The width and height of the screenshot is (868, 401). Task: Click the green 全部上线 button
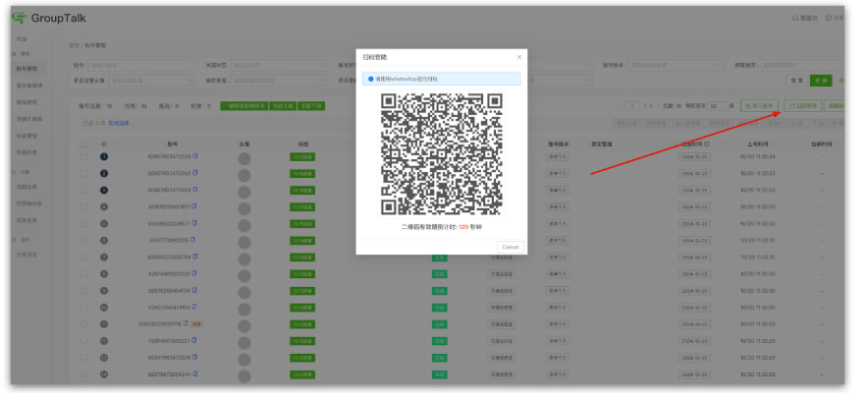[x=283, y=106]
